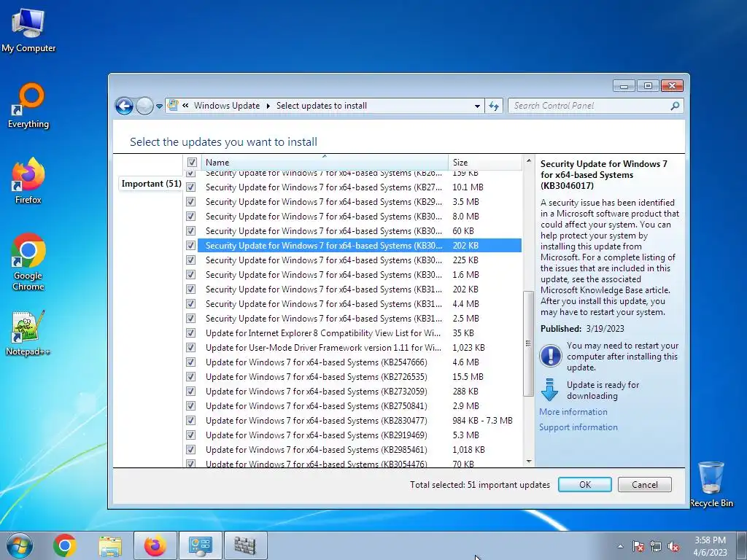Open Windows Explorer from taskbar
The width and height of the screenshot is (747, 560).
click(110, 545)
